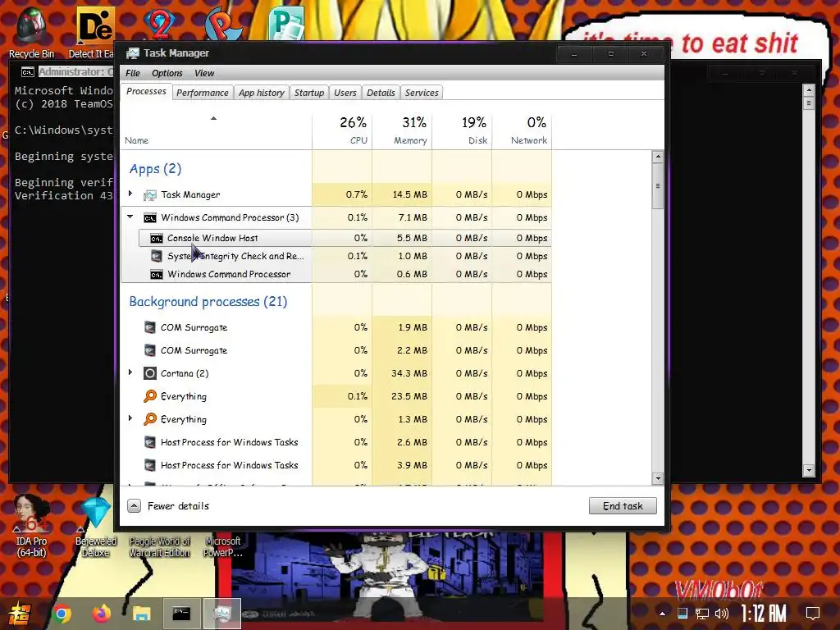Launch Firefox from the taskbar

pyautogui.click(x=101, y=614)
